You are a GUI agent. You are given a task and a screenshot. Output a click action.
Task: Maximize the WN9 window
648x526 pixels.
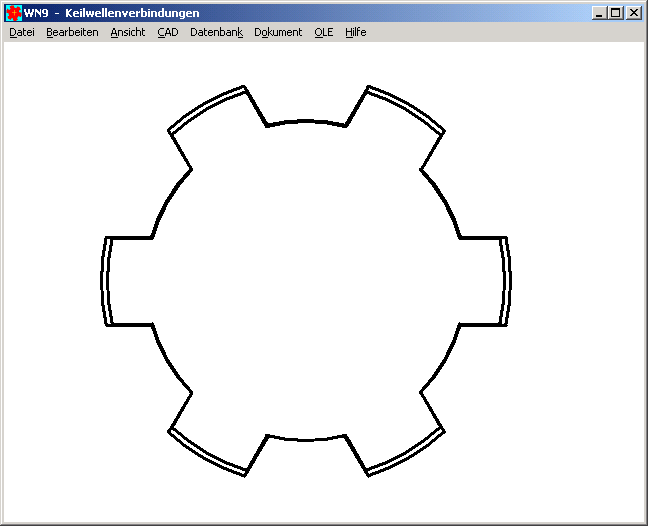616,13
